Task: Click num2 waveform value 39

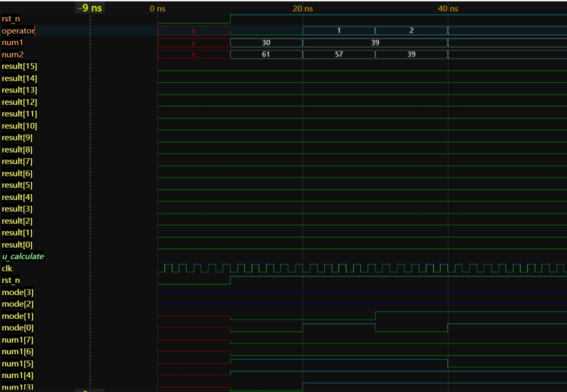Action: [411, 54]
